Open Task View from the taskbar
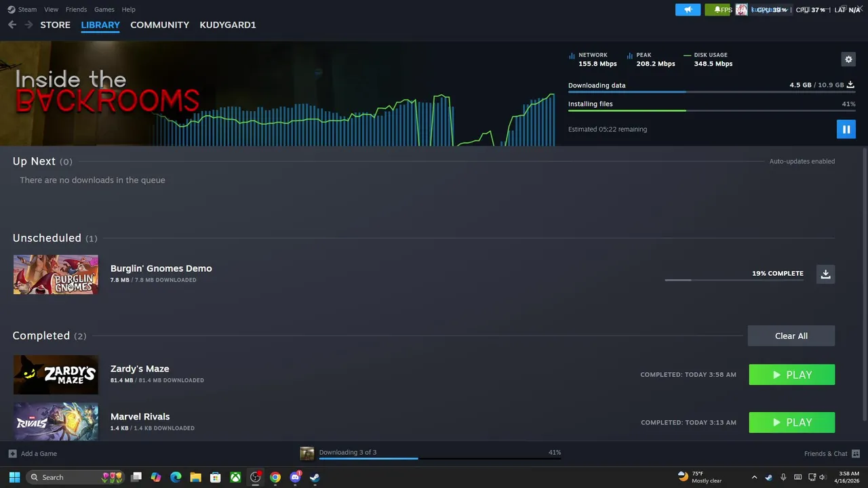This screenshot has width=868, height=488. click(x=136, y=477)
